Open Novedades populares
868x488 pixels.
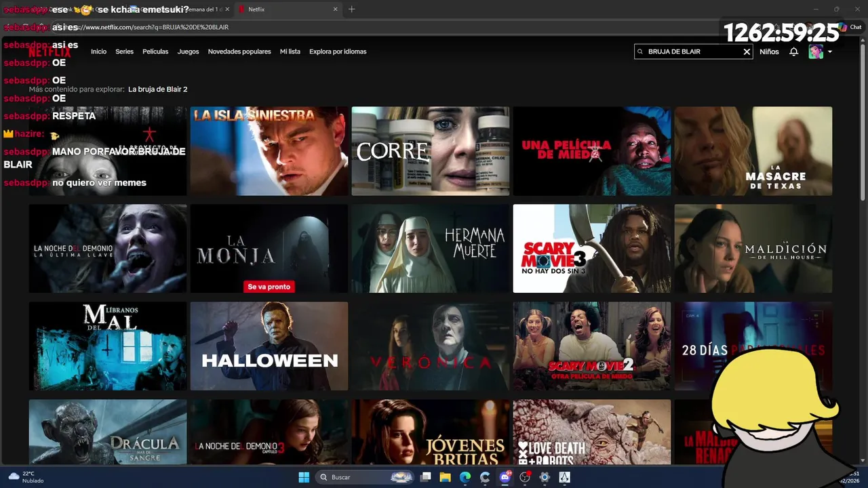pos(239,52)
